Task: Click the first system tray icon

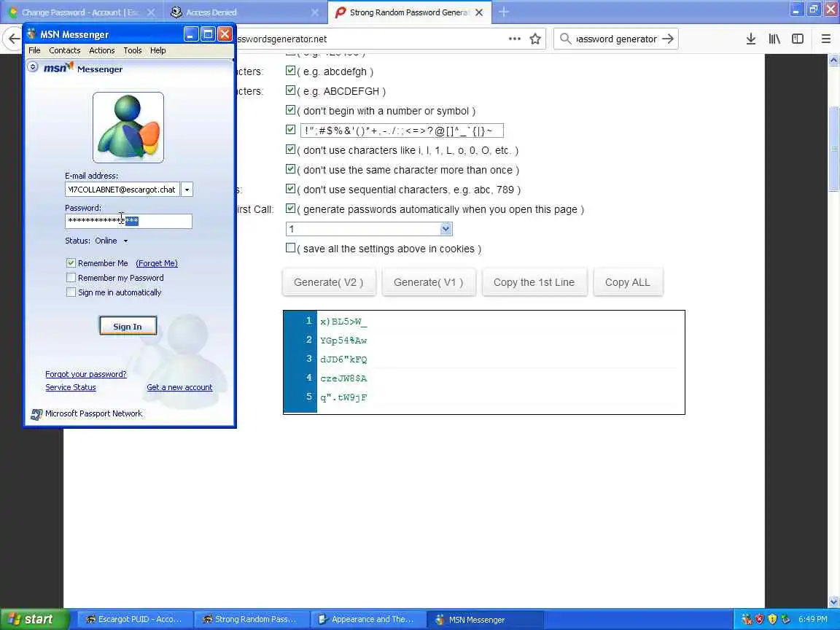Action: (x=747, y=619)
